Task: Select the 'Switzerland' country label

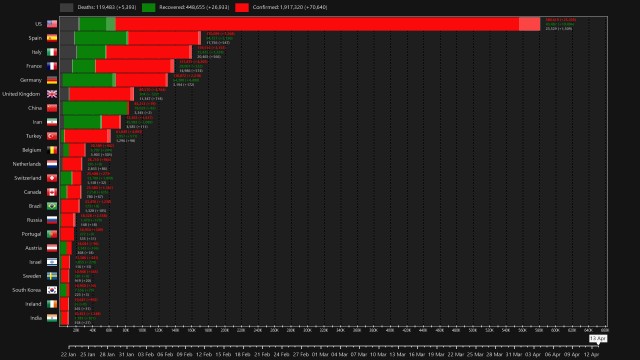Action: pos(28,178)
